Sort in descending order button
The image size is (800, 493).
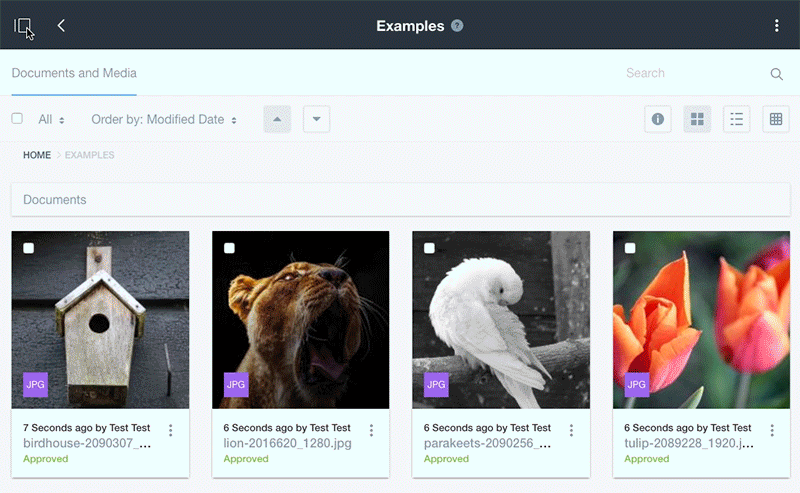(316, 119)
